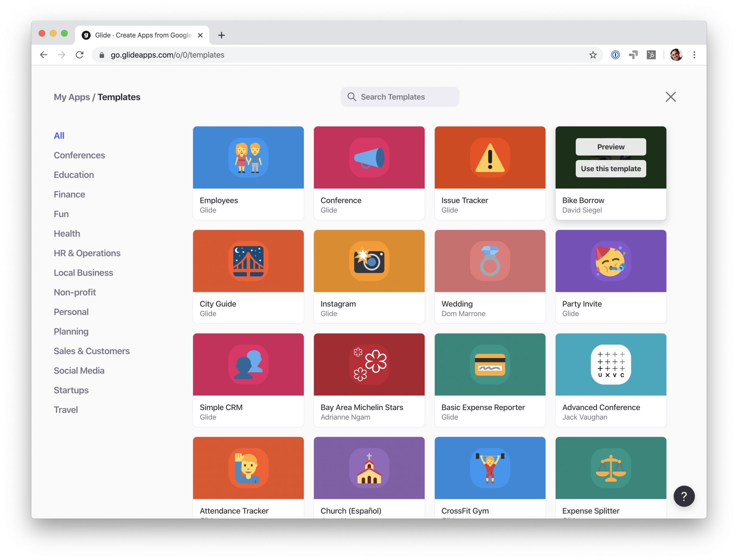Filter templates by Conferences

coord(79,155)
